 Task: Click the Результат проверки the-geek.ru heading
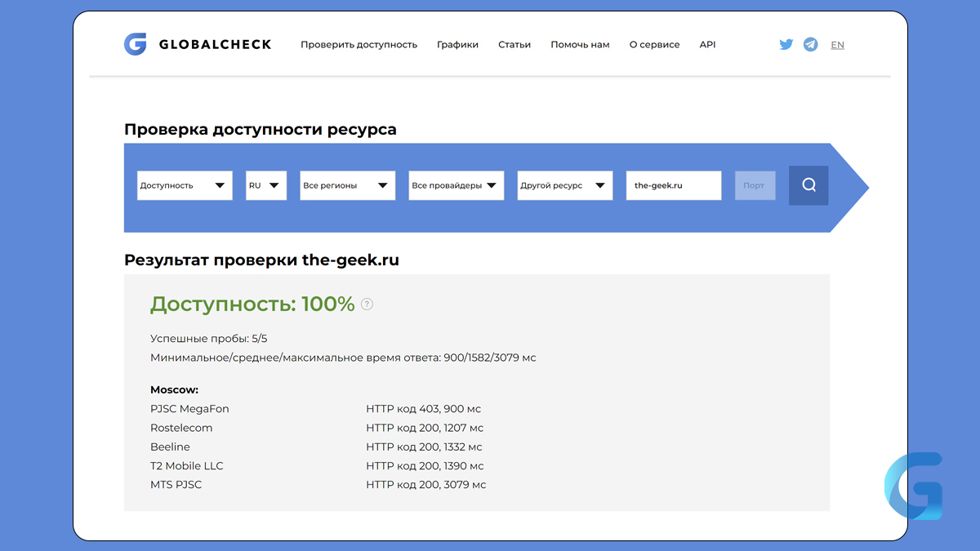tap(261, 260)
